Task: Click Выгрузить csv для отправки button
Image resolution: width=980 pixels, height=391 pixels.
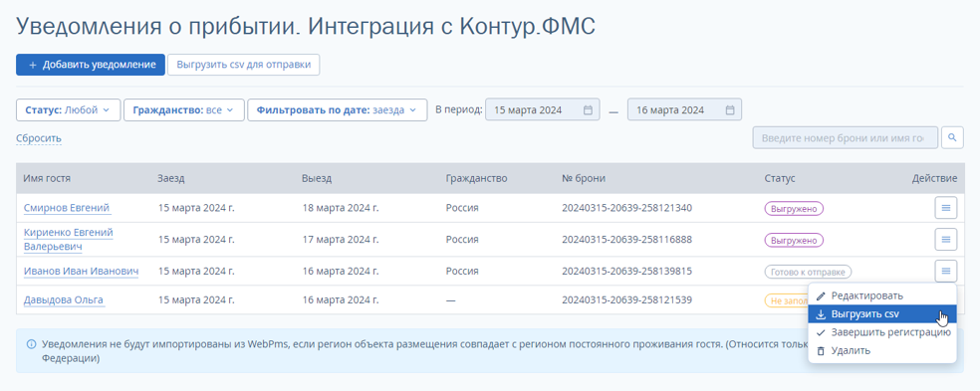Action: pos(244,65)
